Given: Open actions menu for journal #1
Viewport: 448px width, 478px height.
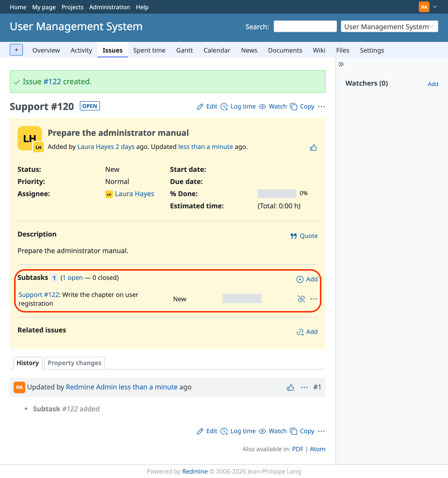Looking at the screenshot, I should click(304, 387).
